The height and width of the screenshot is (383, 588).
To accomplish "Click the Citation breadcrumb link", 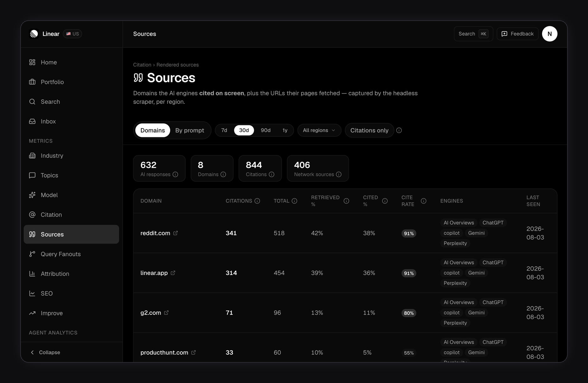I will pyautogui.click(x=142, y=65).
